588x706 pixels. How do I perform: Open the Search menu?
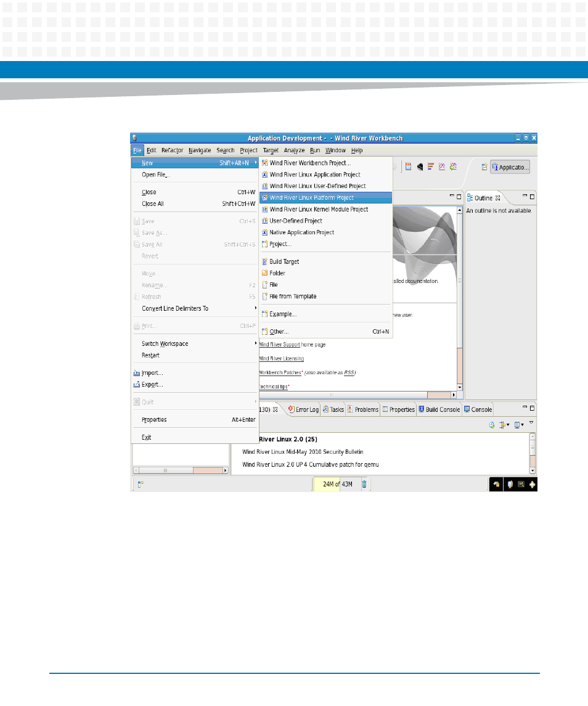coord(226,150)
